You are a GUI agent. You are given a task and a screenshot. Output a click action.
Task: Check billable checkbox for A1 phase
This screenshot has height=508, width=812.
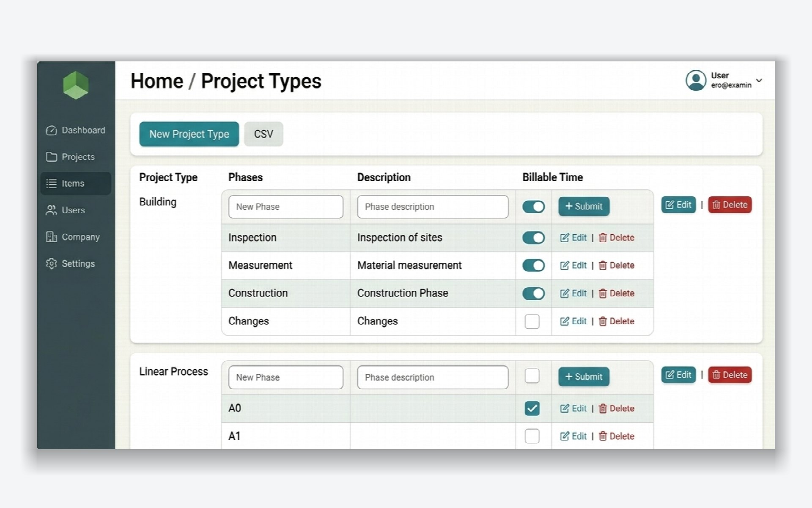pyautogui.click(x=532, y=436)
